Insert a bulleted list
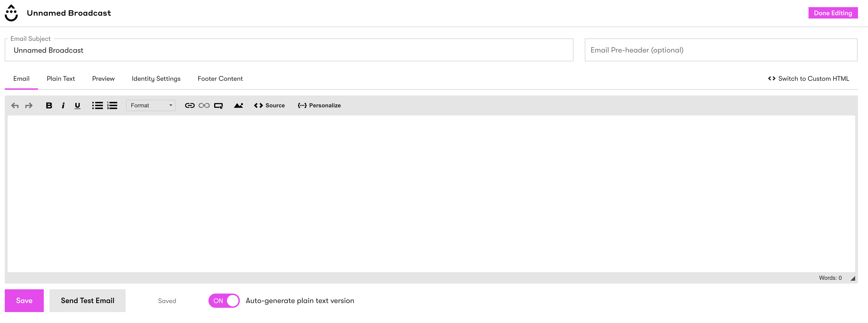Screen dimensions: 868x323 [x=97, y=106]
